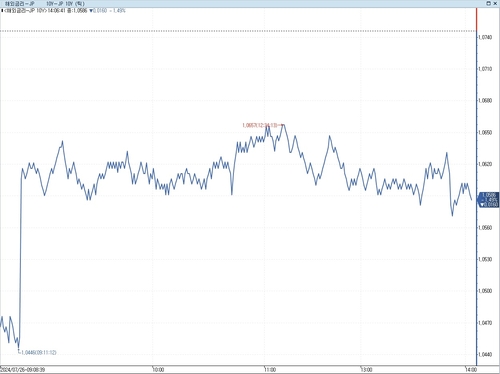
Task: Click the maximize panel icon in title bar
Action: coord(489,3)
